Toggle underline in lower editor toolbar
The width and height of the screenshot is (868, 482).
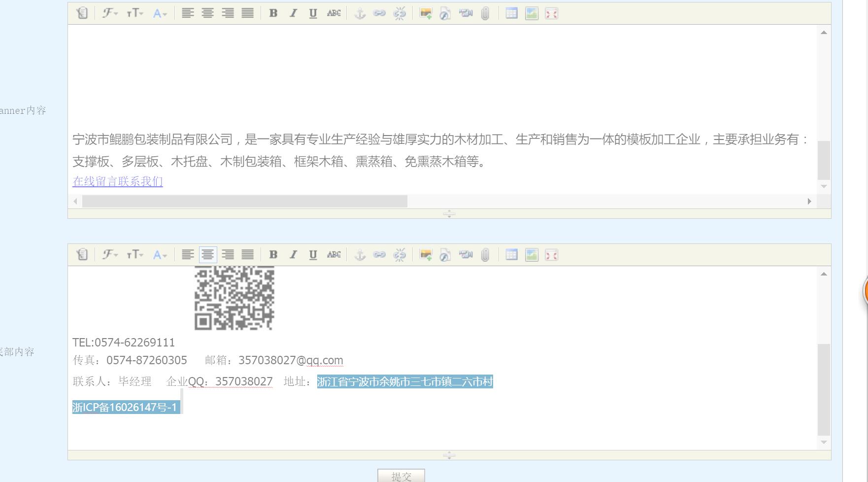point(313,255)
